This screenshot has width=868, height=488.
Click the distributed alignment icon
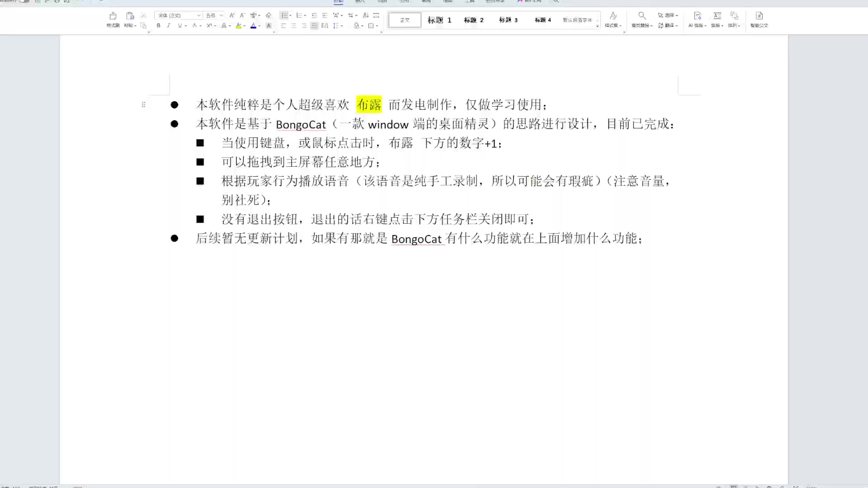point(325,26)
